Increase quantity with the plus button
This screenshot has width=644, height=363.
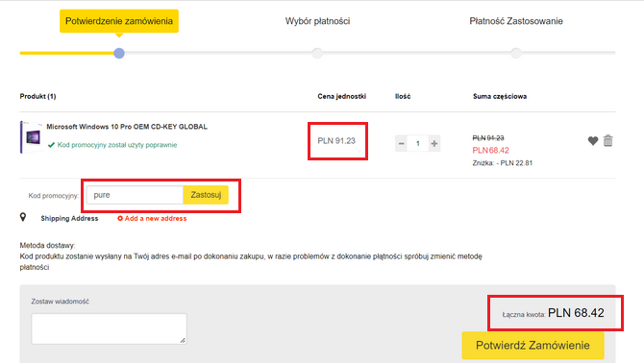(434, 143)
